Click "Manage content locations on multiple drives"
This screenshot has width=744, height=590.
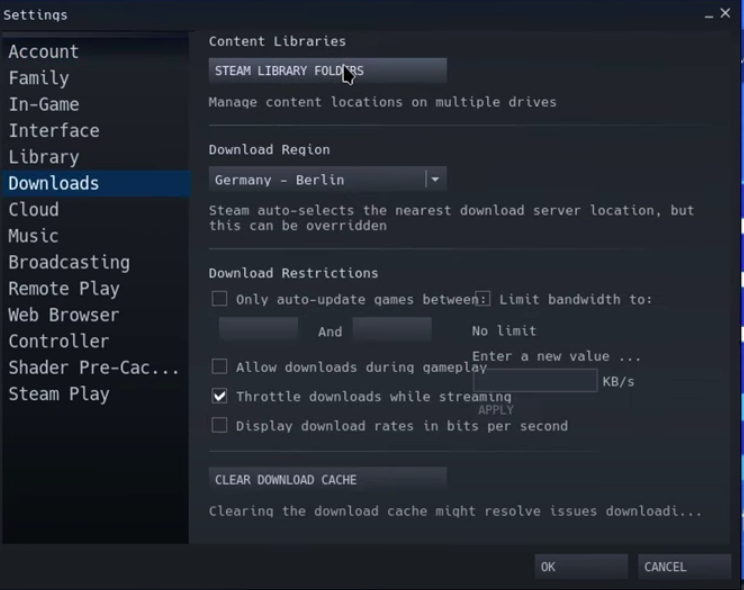pyautogui.click(x=382, y=102)
